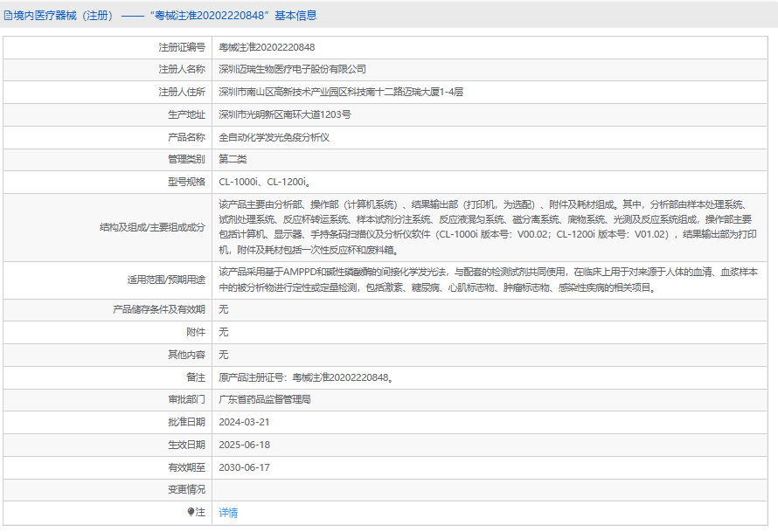778x532 pixels.
Task: Click approval date 2024-03-21
Action: click(x=244, y=422)
